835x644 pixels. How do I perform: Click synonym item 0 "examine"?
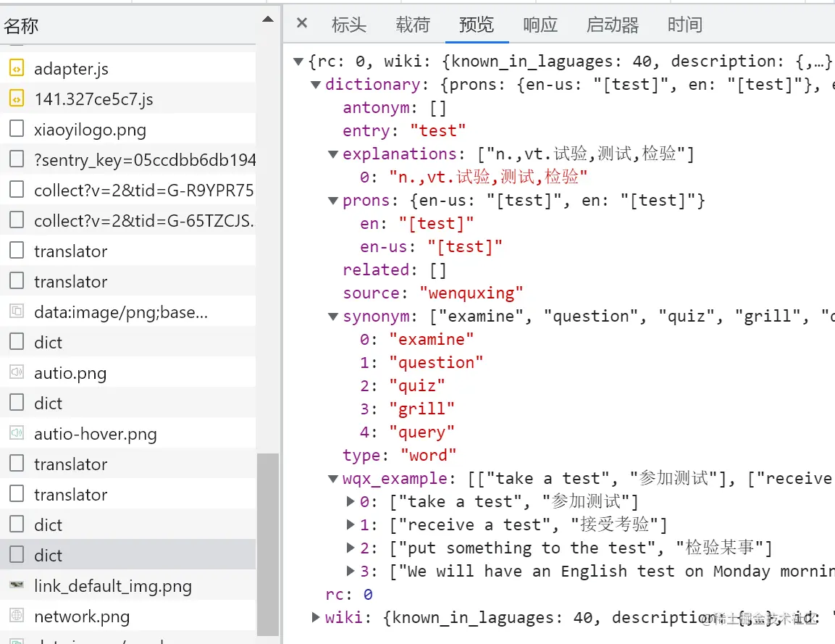click(x=417, y=339)
